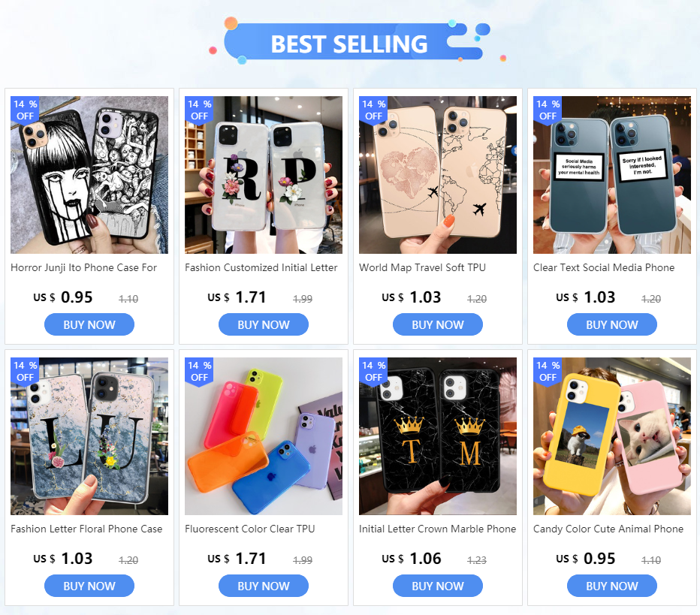Open the blue clear text case photo
Viewport: 700px width, 615px height.
(612, 175)
